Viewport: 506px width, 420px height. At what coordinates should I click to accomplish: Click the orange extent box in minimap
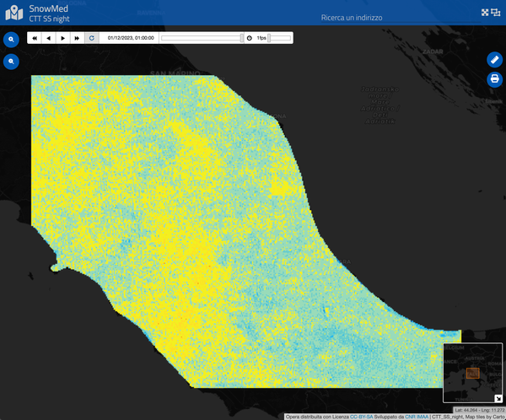click(x=472, y=373)
